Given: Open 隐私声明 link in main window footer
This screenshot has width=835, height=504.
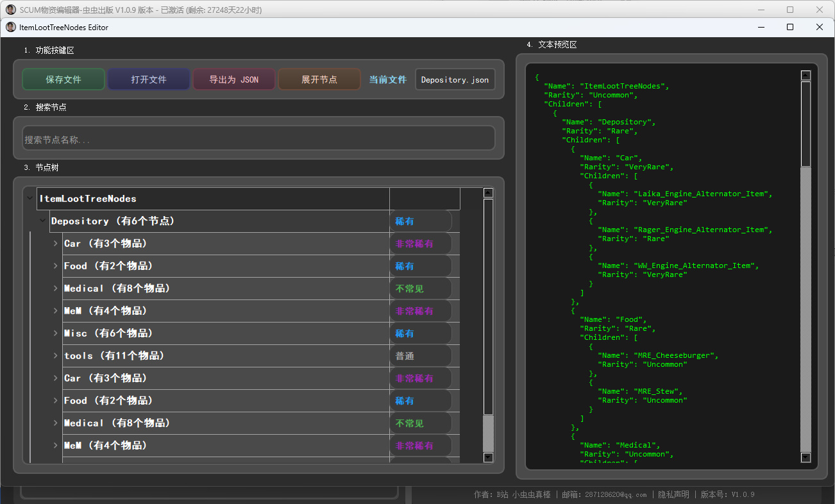Looking at the screenshot, I should [673, 494].
